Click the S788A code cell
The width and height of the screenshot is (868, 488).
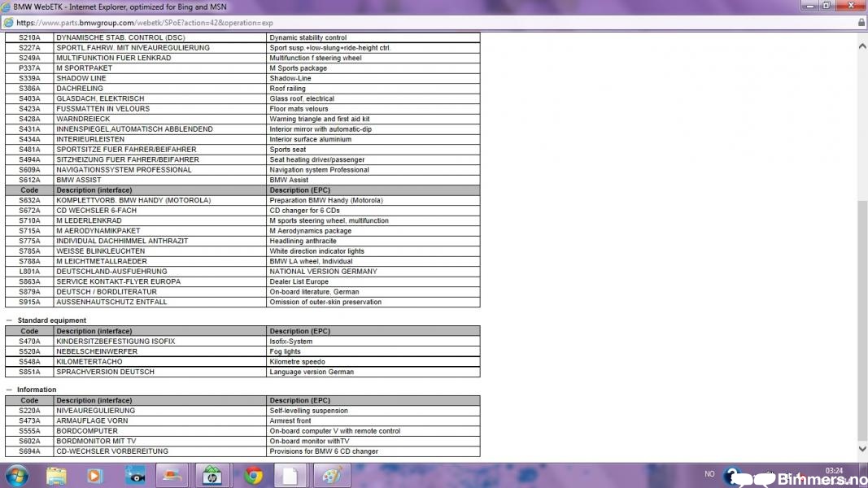click(29, 261)
